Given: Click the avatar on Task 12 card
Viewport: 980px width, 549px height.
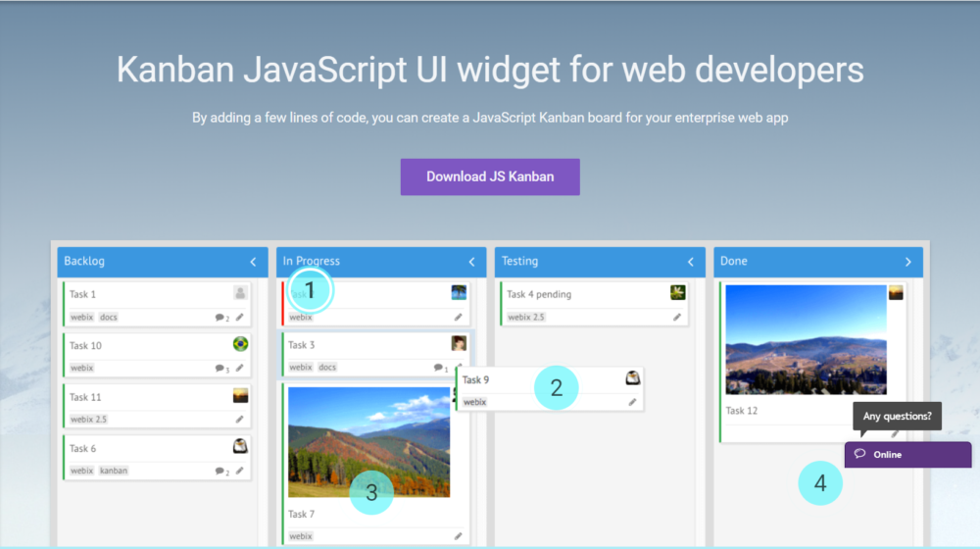Looking at the screenshot, I should coord(896,292).
